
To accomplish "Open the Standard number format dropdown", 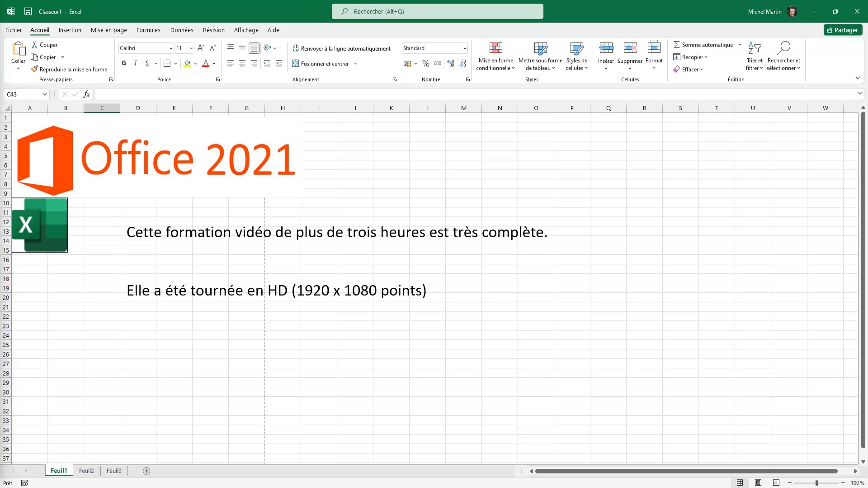I will 464,48.
